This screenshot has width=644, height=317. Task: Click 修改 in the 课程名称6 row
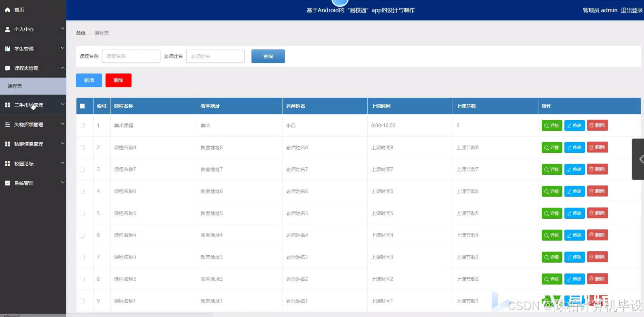575,191
